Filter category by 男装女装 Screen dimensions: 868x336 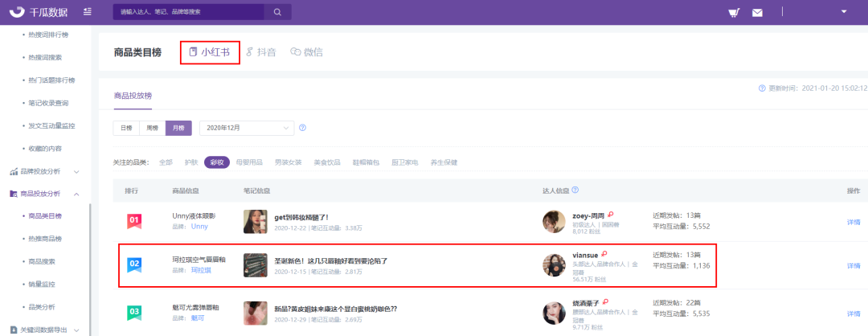coord(288,162)
